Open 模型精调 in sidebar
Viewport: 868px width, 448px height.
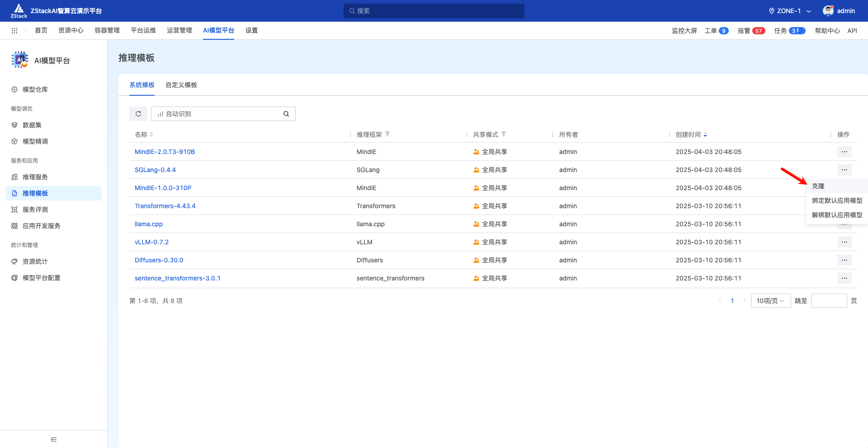click(x=53, y=141)
